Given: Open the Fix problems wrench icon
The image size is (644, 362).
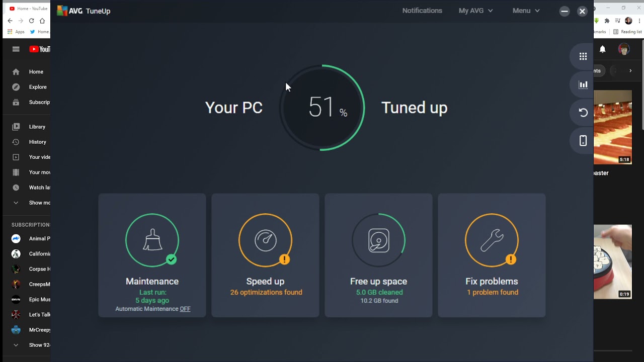Looking at the screenshot, I should (x=492, y=240).
